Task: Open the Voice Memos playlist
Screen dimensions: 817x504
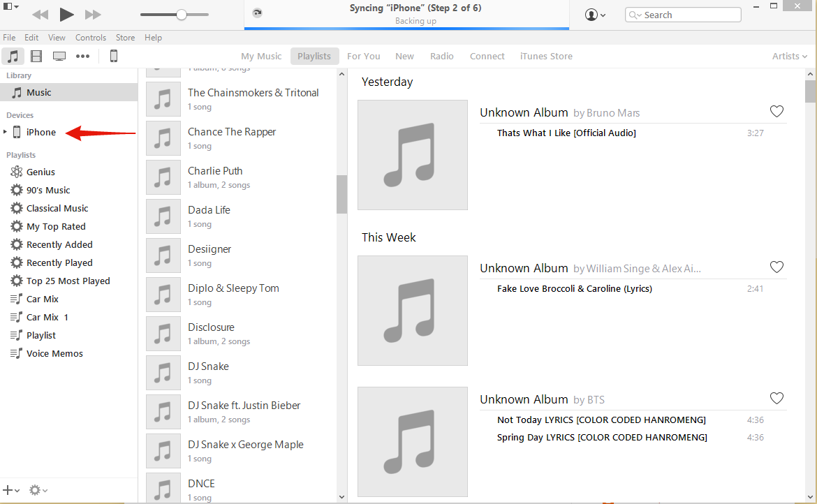Action: tap(46, 354)
